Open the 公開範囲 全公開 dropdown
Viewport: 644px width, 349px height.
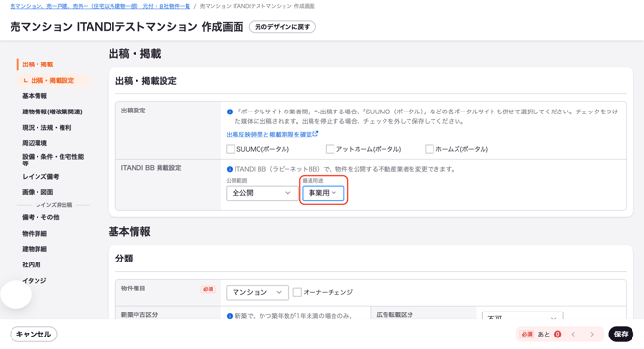pos(261,193)
